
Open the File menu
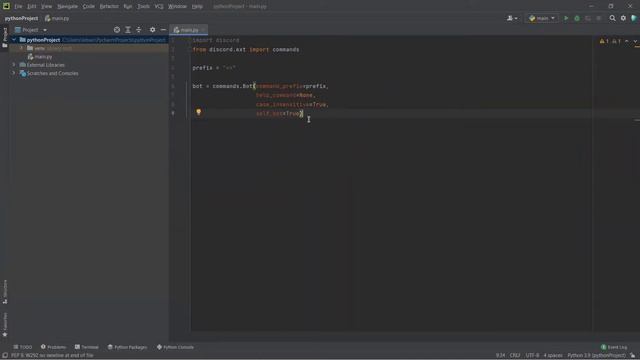point(18,7)
